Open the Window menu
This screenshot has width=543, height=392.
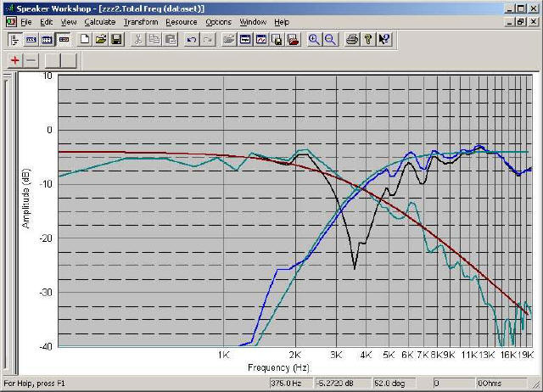(253, 21)
